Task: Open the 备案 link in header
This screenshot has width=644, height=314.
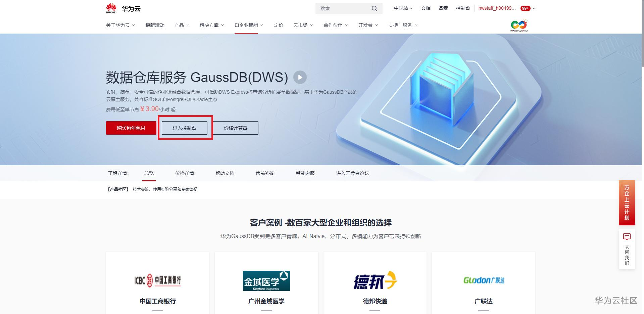Action: tap(443, 8)
